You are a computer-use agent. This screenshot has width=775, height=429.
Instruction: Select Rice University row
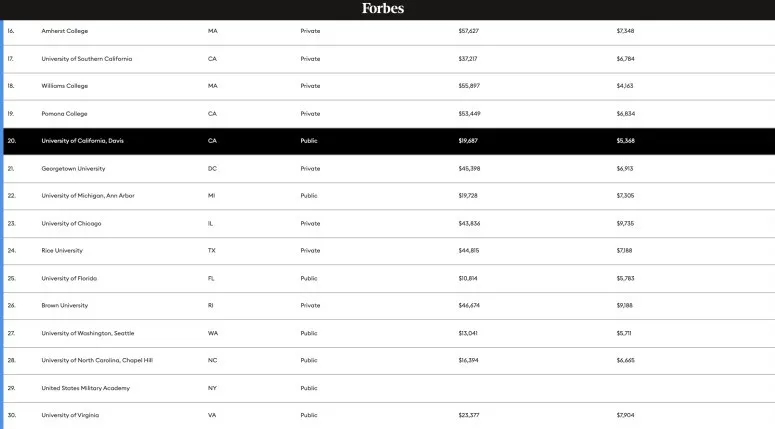click(62, 250)
